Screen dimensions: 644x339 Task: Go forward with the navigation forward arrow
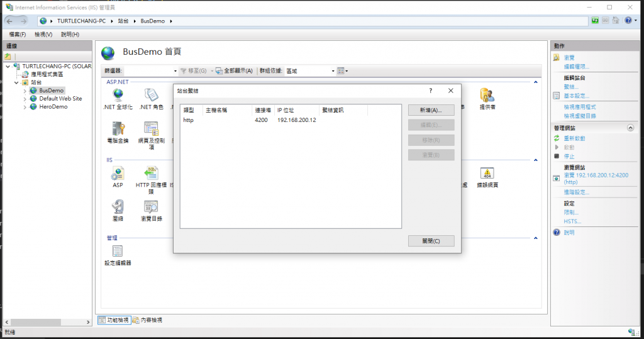click(x=23, y=21)
